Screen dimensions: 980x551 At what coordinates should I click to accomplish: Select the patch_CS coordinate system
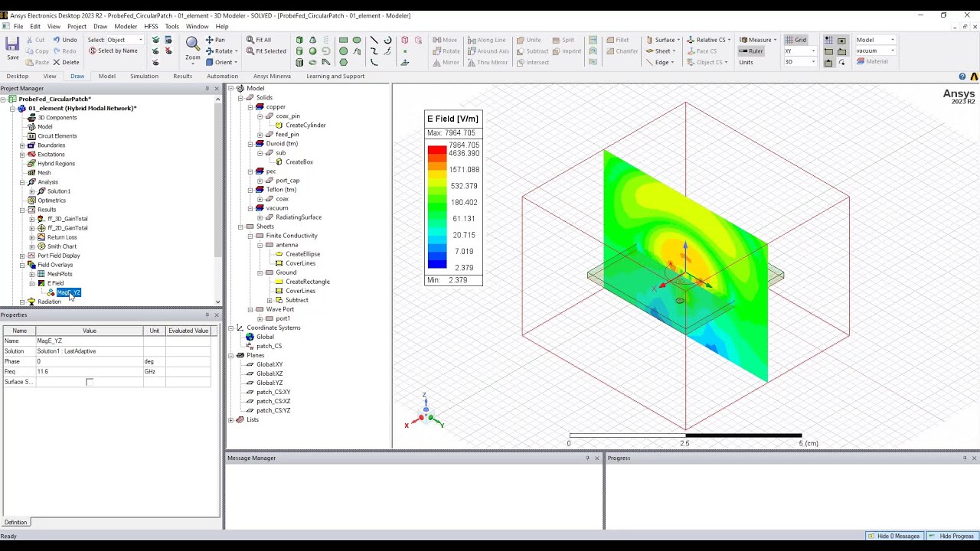click(269, 346)
